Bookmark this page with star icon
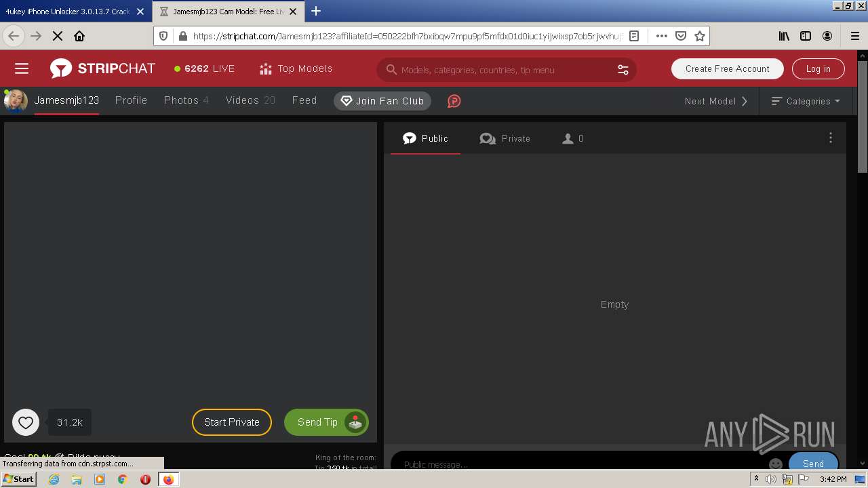The width and height of the screenshot is (868, 488). click(x=700, y=36)
